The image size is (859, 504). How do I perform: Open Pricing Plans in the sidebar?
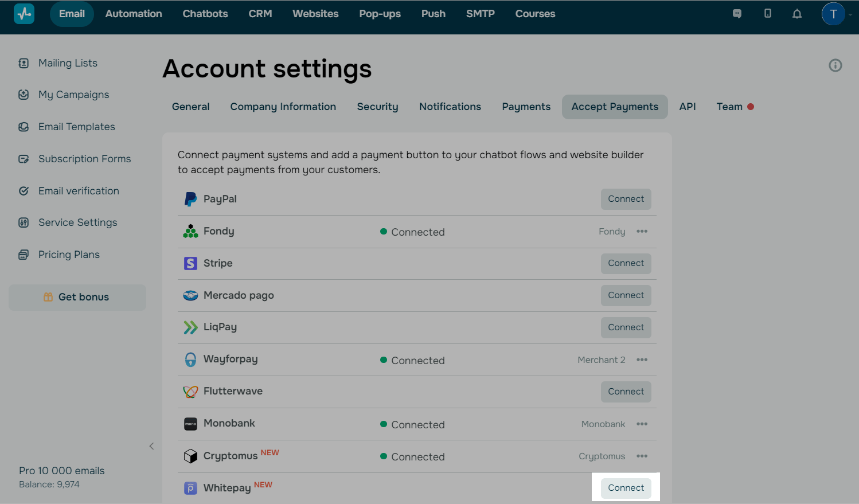(69, 255)
